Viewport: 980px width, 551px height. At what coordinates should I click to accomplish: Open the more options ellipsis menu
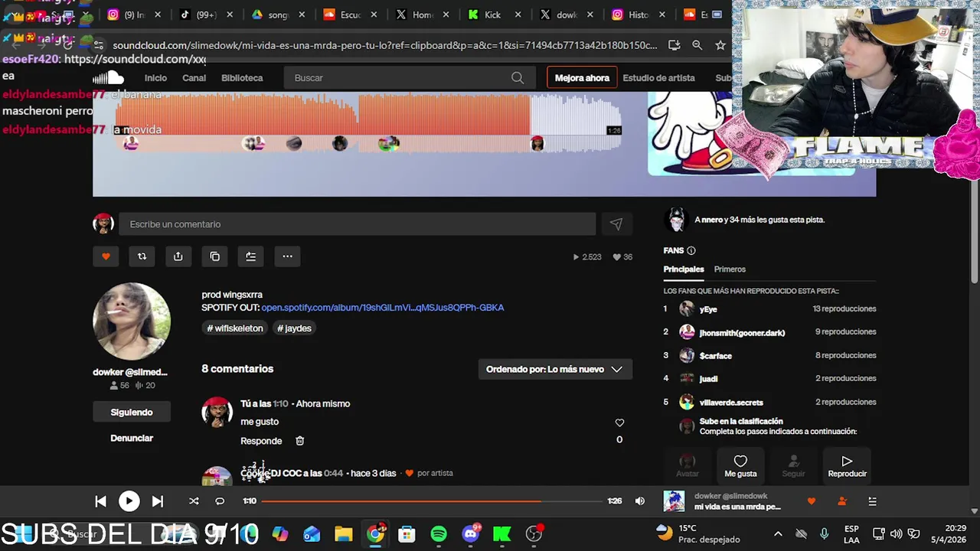[287, 256]
